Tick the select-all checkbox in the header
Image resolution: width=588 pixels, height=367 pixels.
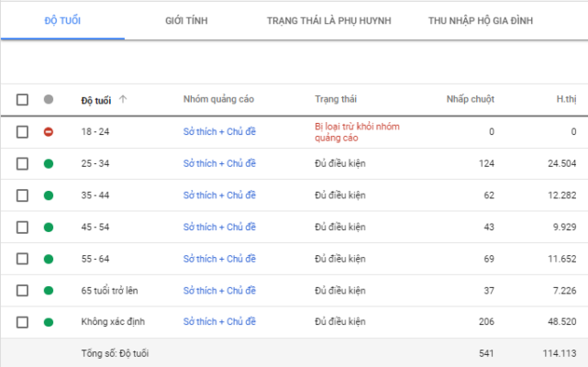click(x=23, y=99)
